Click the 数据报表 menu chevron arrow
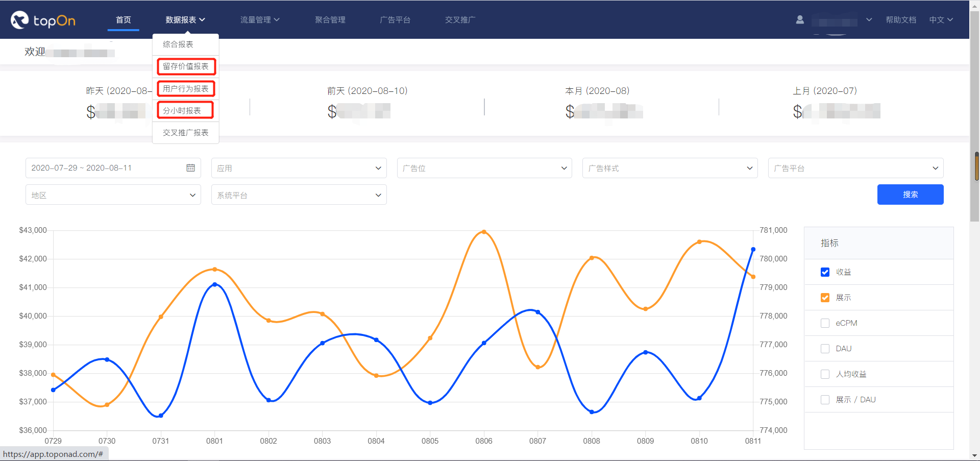 pos(203,20)
